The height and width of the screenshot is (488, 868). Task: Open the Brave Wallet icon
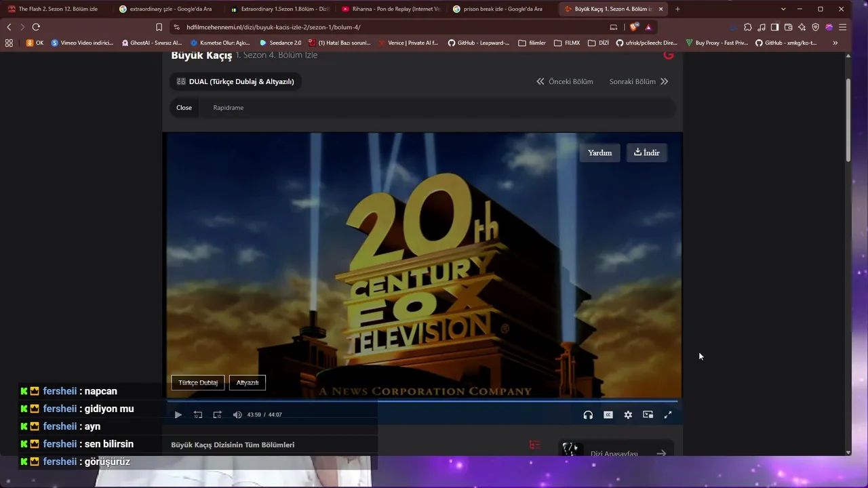click(789, 27)
